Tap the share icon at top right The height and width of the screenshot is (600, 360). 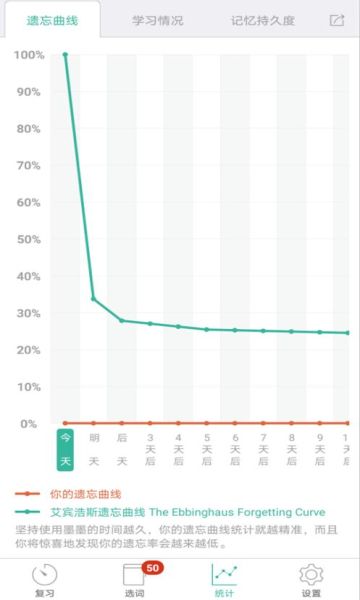[x=337, y=20]
